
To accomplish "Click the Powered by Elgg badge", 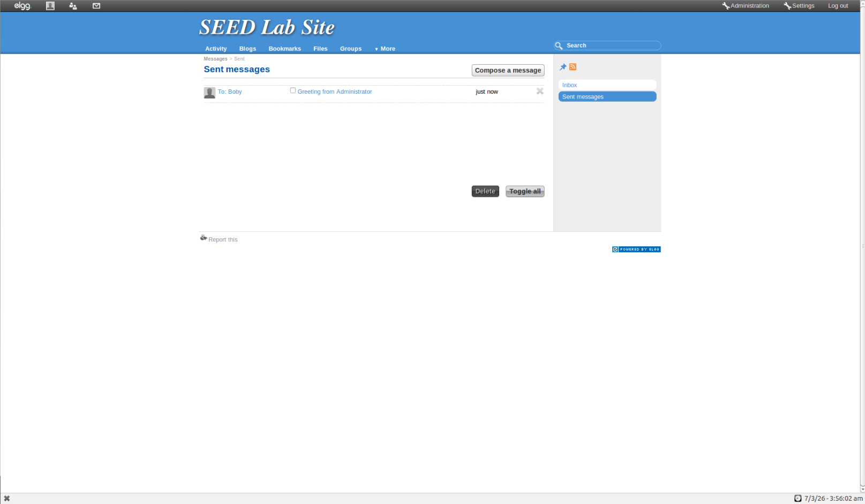I will tap(636, 249).
